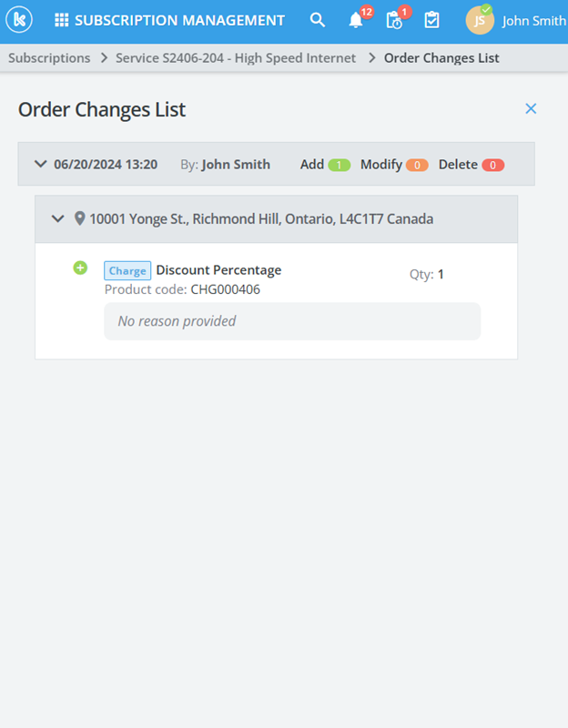Screen dimensions: 568x728
Task: Go to Subscriptions breadcrumb
Action: [x=49, y=58]
